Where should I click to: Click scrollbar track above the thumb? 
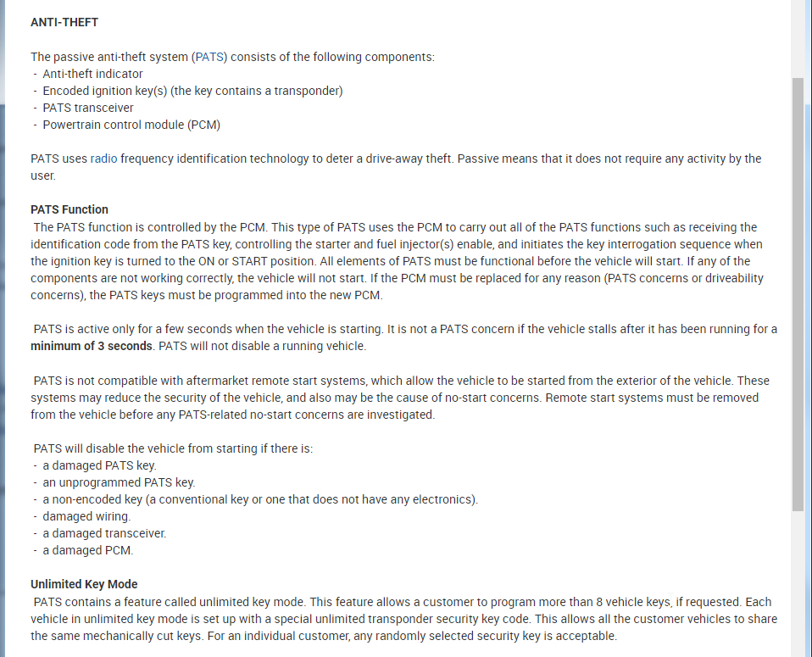pyautogui.click(x=798, y=38)
